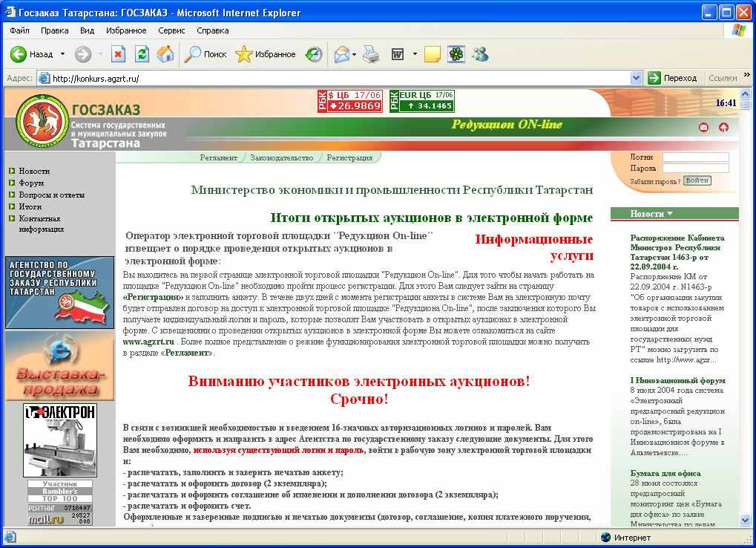Viewport: 756px width, 548px height.
Task: Click the red envelope site icon
Action: (704, 128)
